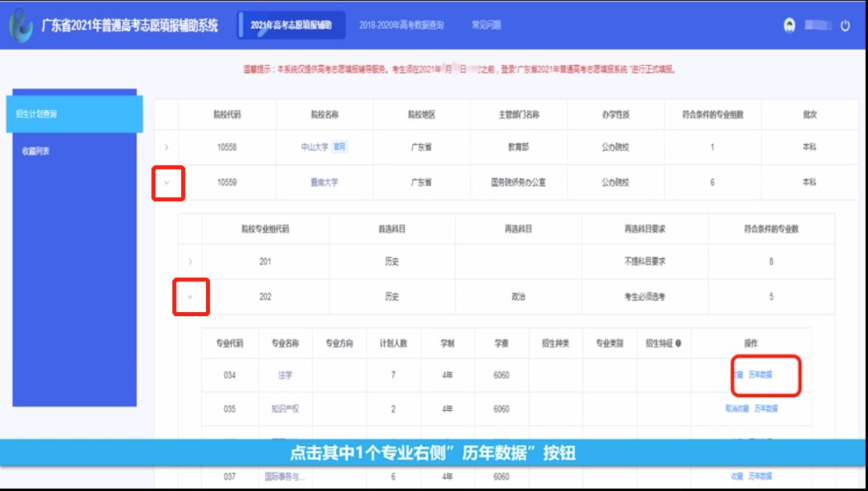Collapse the 暨南大学 10559 row
Image resolution: width=868 pixels, height=491 pixels.
[x=167, y=183]
